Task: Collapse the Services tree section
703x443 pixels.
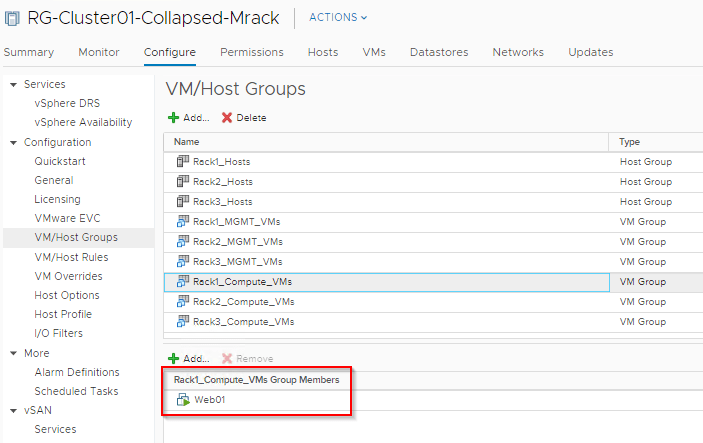Action: coord(13,85)
